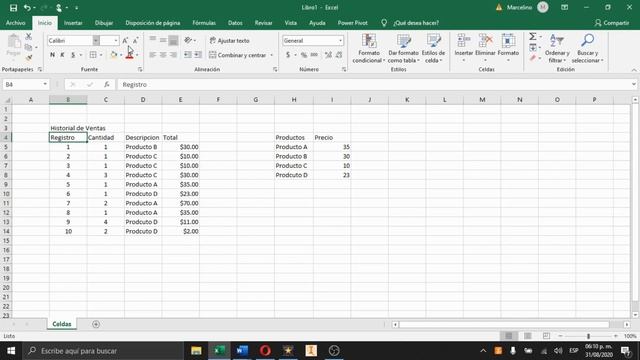Decrease decimal places
640x360 pixels.
tap(338, 55)
